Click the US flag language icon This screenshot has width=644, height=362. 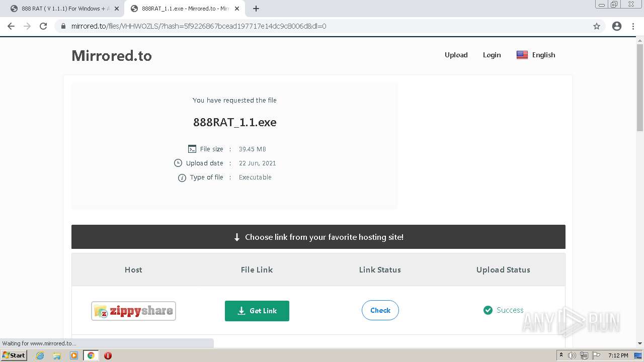[522, 55]
